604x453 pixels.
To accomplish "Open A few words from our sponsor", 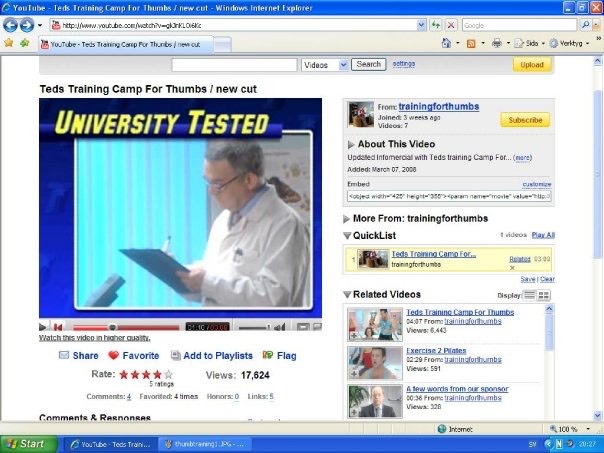I will click(x=457, y=389).
